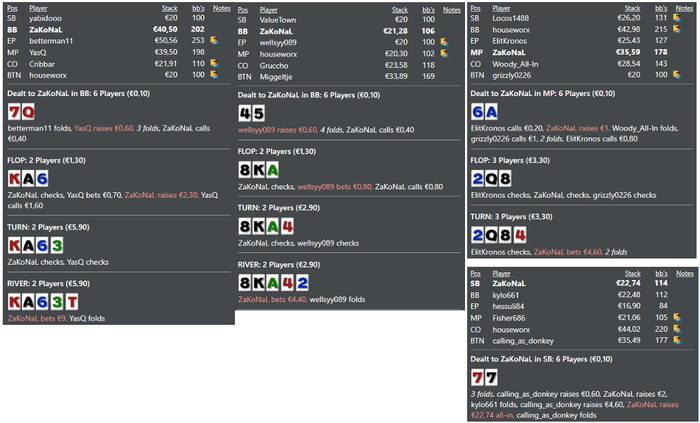Open note icon beside calling_as_donkey
Viewport: 700px width, 423px height.
(677, 340)
